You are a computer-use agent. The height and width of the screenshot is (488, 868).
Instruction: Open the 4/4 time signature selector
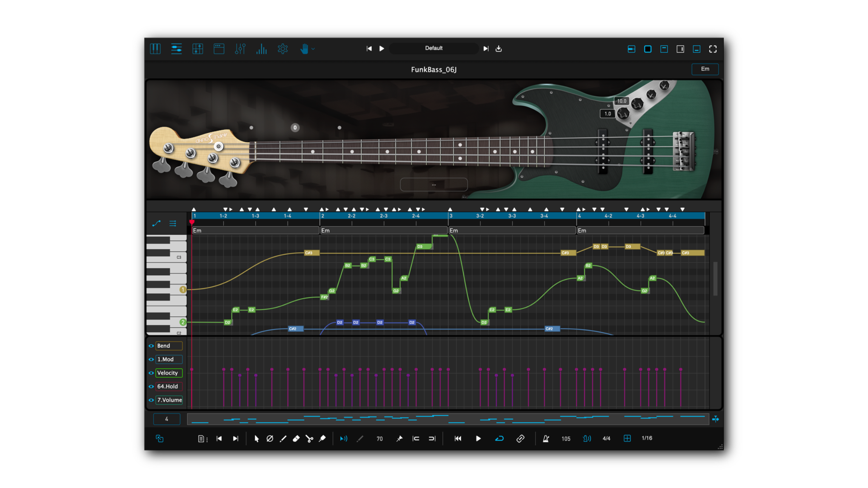click(606, 438)
